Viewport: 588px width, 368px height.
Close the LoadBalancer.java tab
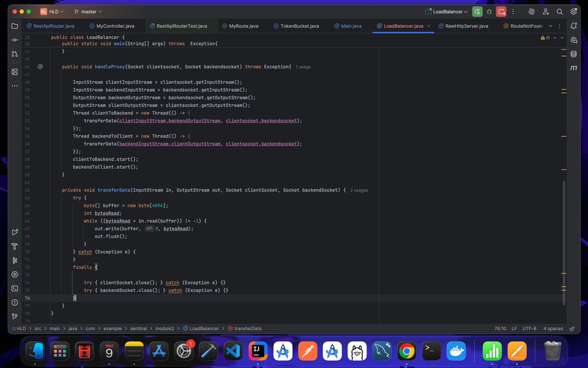pos(429,26)
